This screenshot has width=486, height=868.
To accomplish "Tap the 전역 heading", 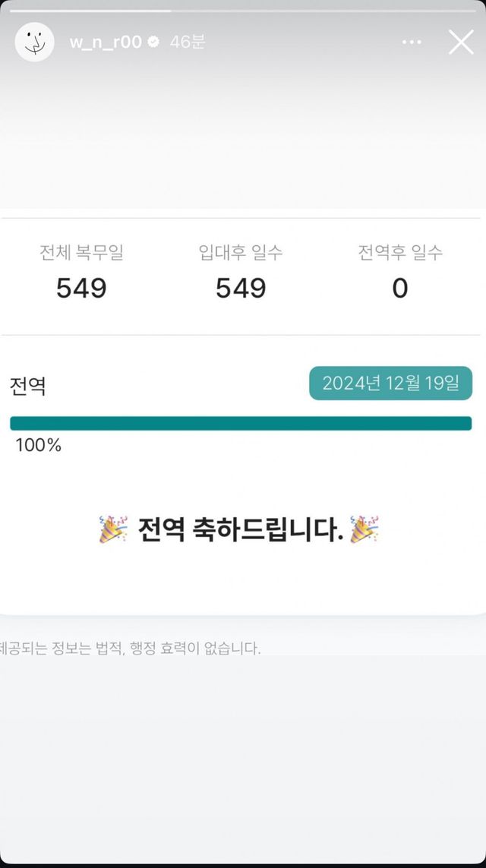I will coord(28,386).
